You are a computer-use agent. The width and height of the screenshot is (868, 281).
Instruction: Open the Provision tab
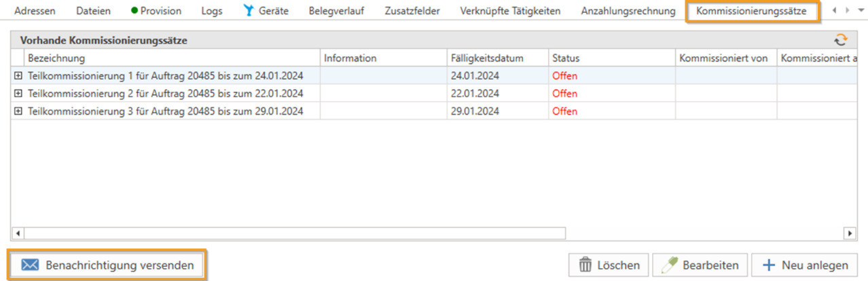[x=156, y=12]
